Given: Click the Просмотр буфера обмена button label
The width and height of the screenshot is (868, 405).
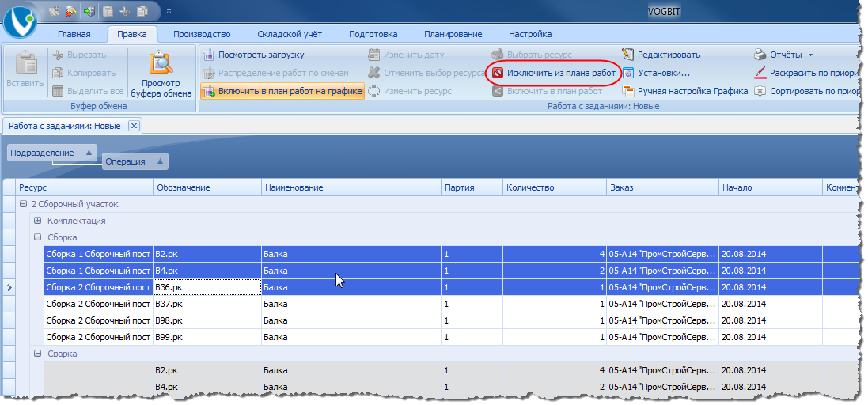Looking at the screenshot, I should 161,89.
